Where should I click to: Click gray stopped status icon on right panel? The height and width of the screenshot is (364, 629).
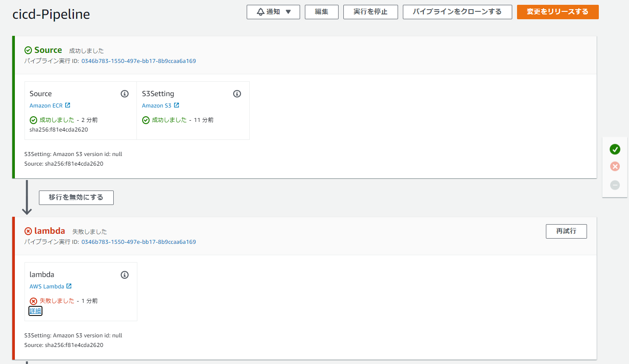(615, 185)
